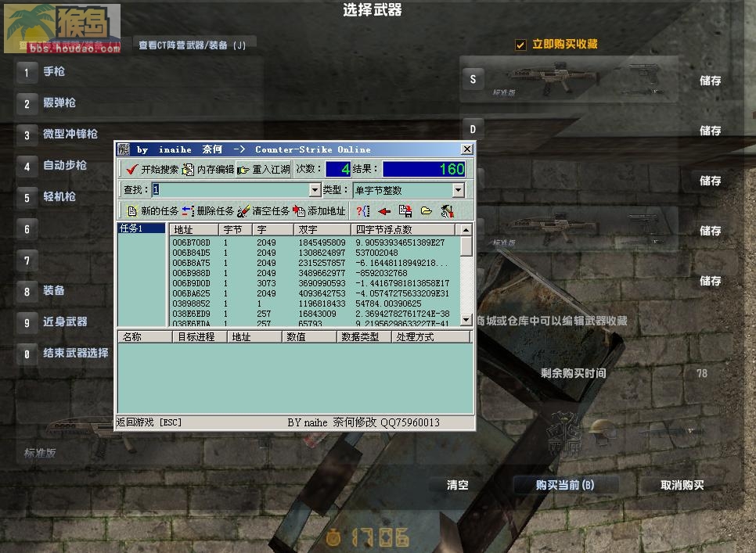Click the 取消购买 cancel button
This screenshot has width=756, height=553.
pos(682,485)
